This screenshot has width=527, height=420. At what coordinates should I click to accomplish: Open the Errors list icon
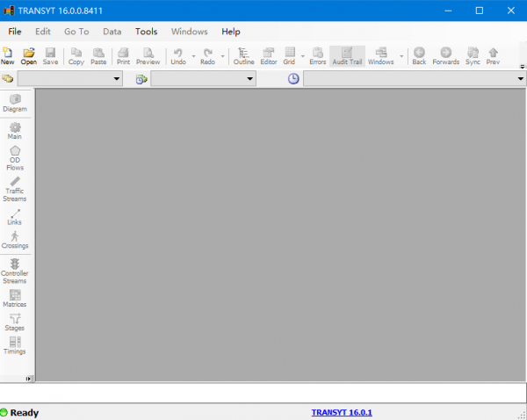click(318, 56)
